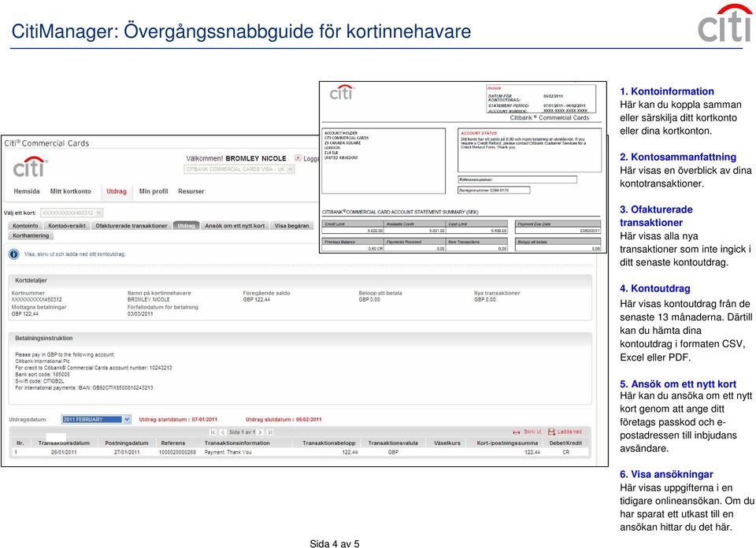756x548 pixels.
Task: Open the Resurser menu
Action: pyautogui.click(x=191, y=191)
